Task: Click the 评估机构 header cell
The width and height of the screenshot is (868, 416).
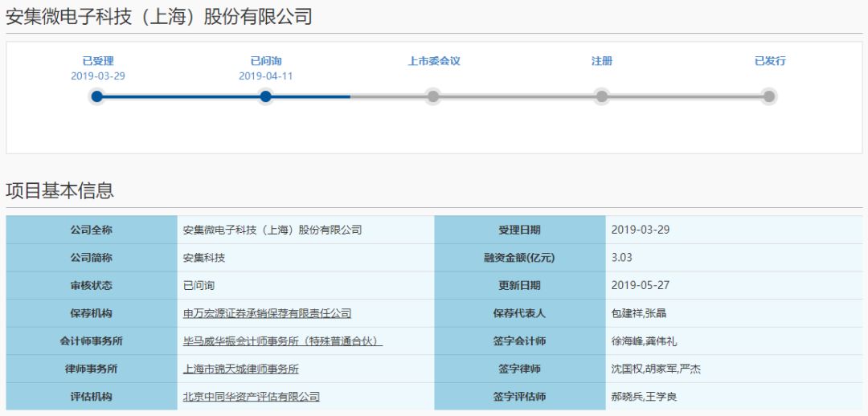Action: tap(92, 396)
